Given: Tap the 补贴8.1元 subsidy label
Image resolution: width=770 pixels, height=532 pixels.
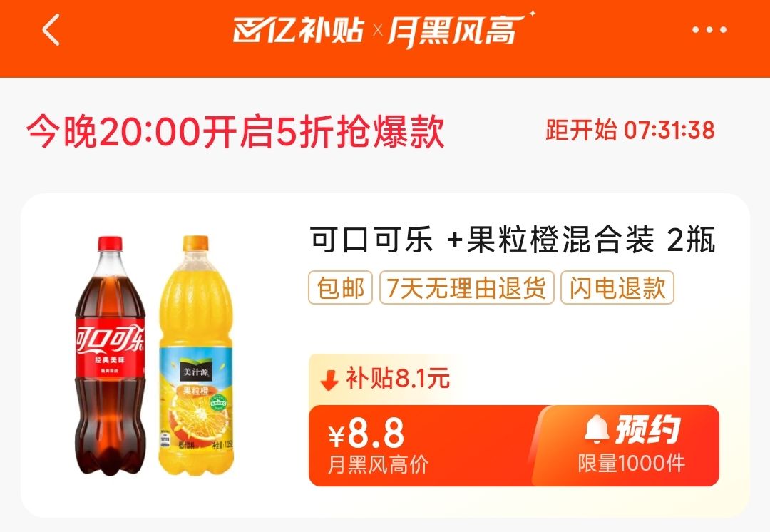Looking at the screenshot, I should pyautogui.click(x=398, y=379).
